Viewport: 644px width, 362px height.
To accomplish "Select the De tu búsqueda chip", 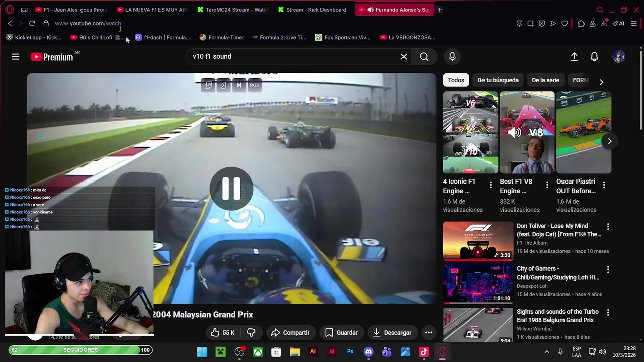I will [498, 80].
